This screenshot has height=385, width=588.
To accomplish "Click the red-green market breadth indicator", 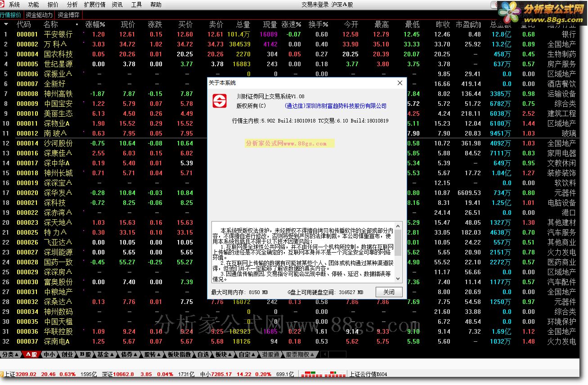I will point(323,374).
